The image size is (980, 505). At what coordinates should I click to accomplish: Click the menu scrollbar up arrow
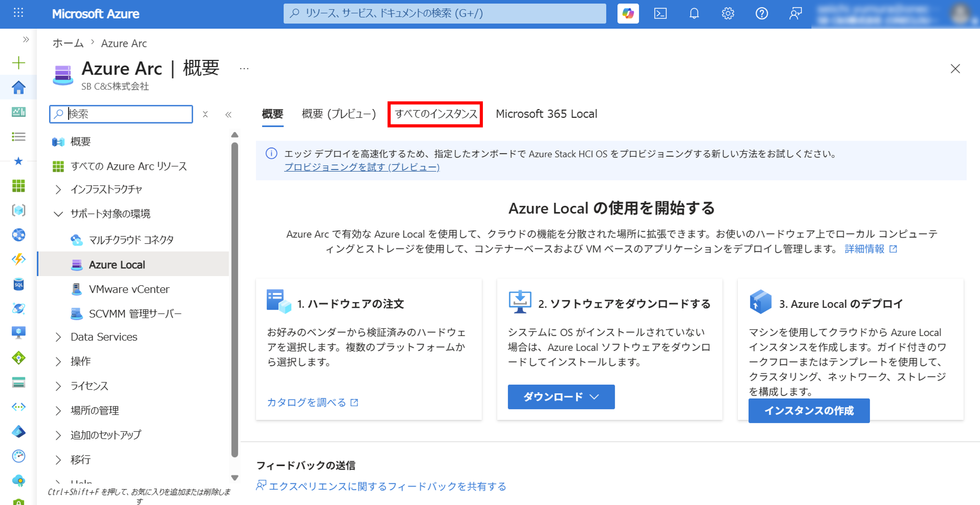pyautogui.click(x=235, y=135)
